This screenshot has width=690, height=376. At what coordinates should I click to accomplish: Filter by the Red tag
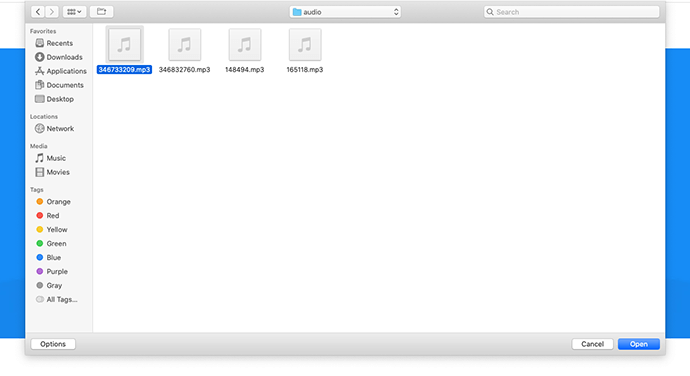point(52,216)
